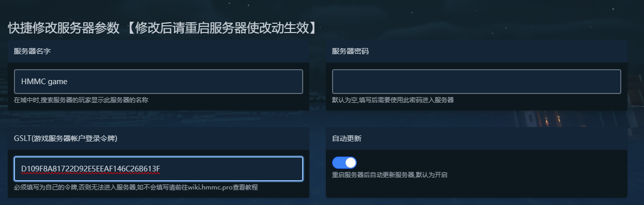
Task: Click the 服务器密码 section label
Action: (x=350, y=52)
